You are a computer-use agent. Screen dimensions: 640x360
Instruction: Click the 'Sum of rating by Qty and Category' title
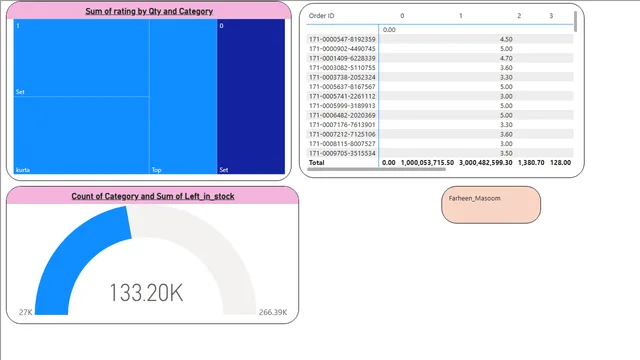(149, 11)
